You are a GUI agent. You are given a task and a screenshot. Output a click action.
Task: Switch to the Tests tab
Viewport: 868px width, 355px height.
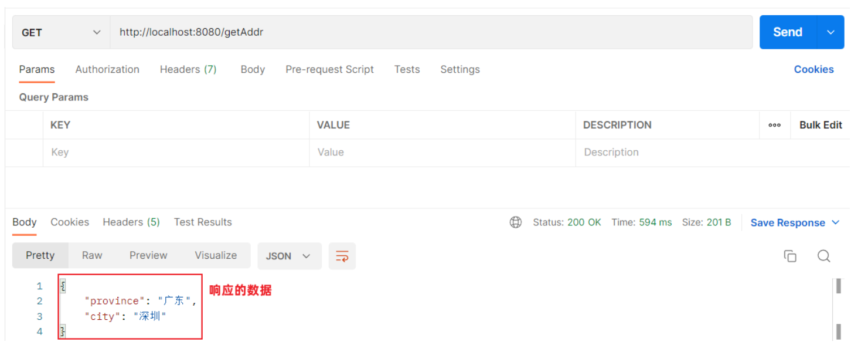[x=407, y=69]
